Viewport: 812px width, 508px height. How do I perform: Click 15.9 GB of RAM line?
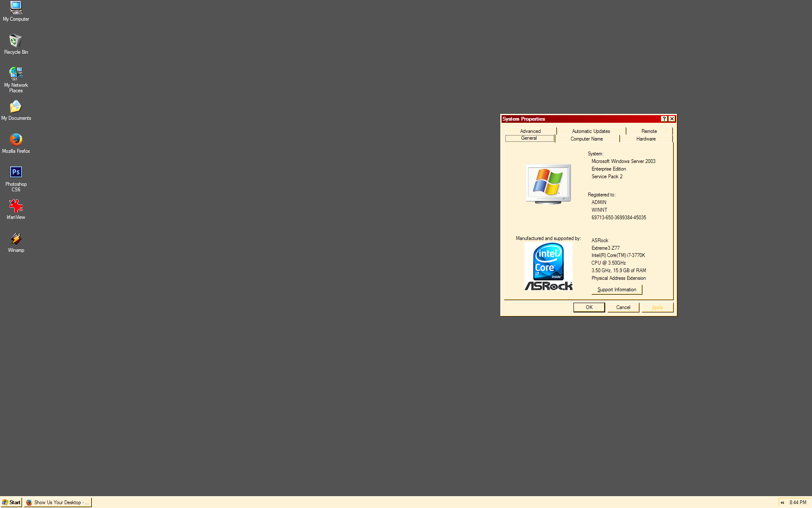(619, 271)
